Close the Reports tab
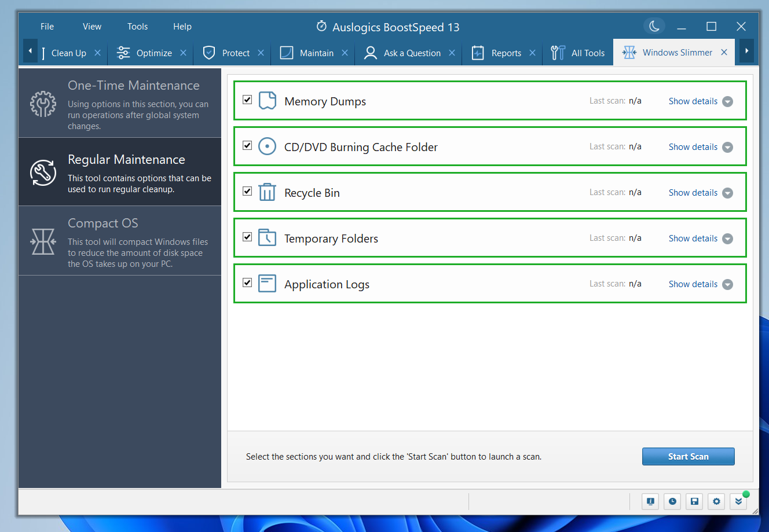The image size is (769, 532). [532, 53]
